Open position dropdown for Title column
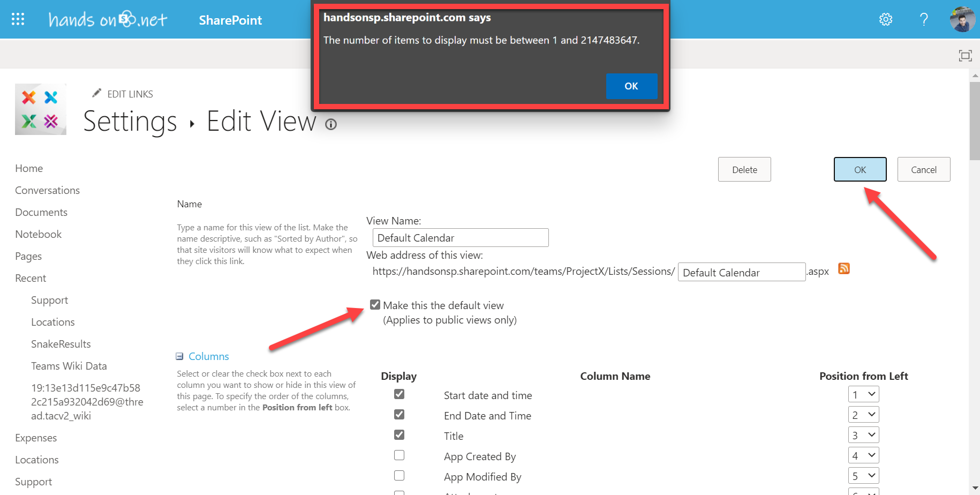Viewport: 980px width, 495px height. point(863,436)
